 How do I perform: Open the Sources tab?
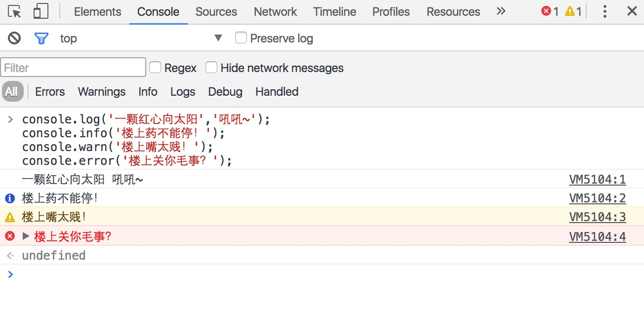[216, 12]
